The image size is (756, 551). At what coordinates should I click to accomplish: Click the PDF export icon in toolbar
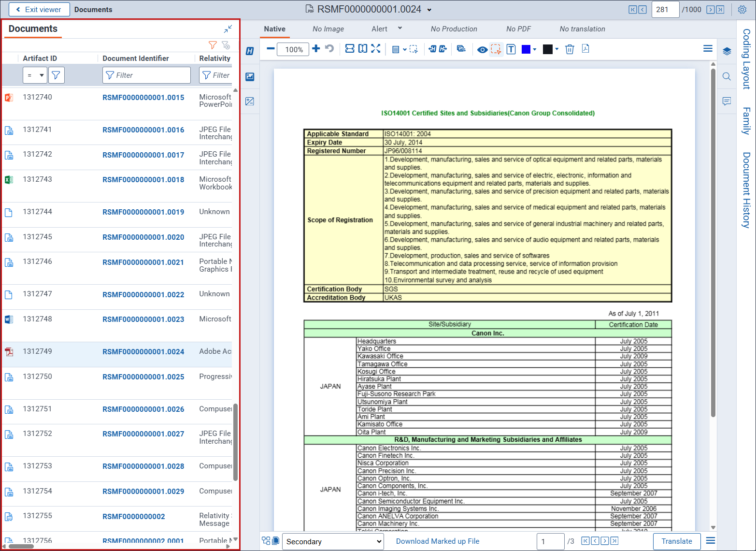point(585,49)
